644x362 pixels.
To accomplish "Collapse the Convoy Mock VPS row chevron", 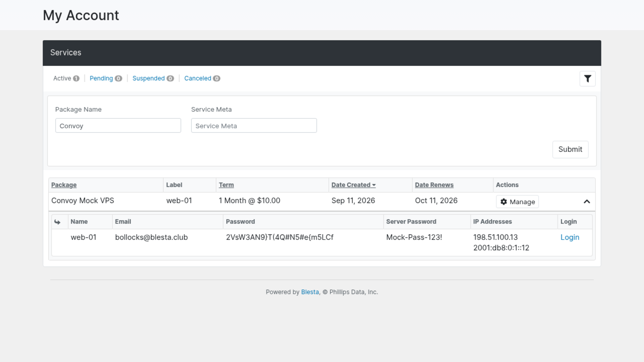I will coord(587,201).
